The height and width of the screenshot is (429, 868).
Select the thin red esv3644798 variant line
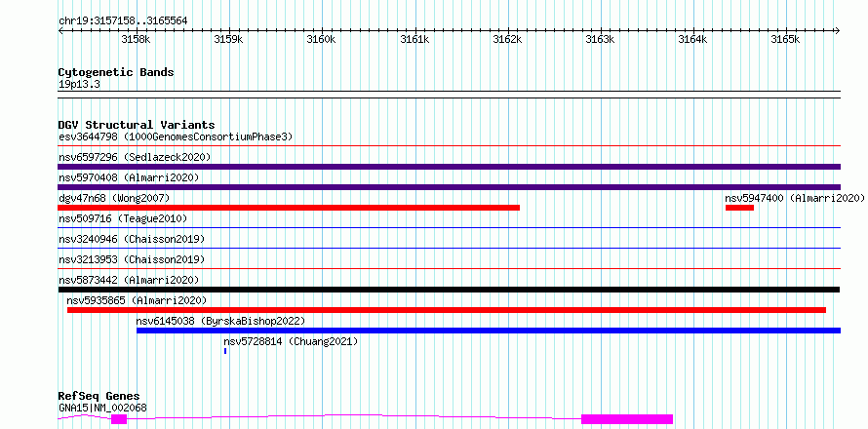(x=449, y=146)
